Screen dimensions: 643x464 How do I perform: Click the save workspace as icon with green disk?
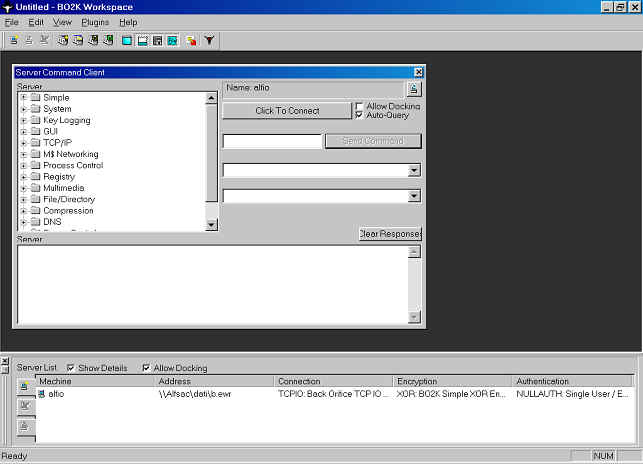(108, 40)
